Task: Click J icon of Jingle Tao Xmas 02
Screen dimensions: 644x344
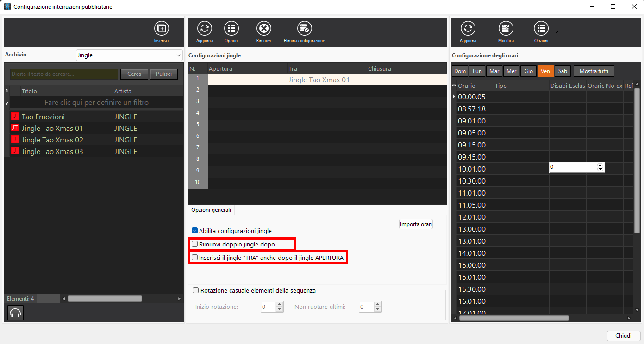Action: [14, 140]
